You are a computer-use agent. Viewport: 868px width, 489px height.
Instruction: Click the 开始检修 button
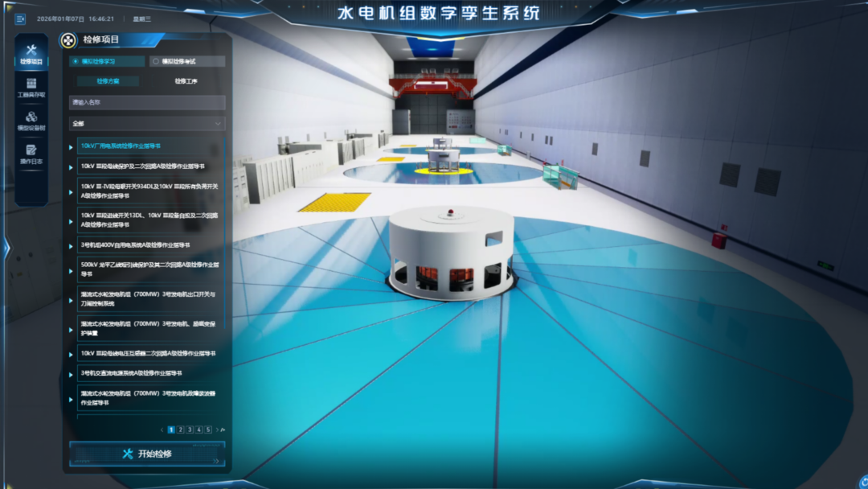click(x=147, y=454)
